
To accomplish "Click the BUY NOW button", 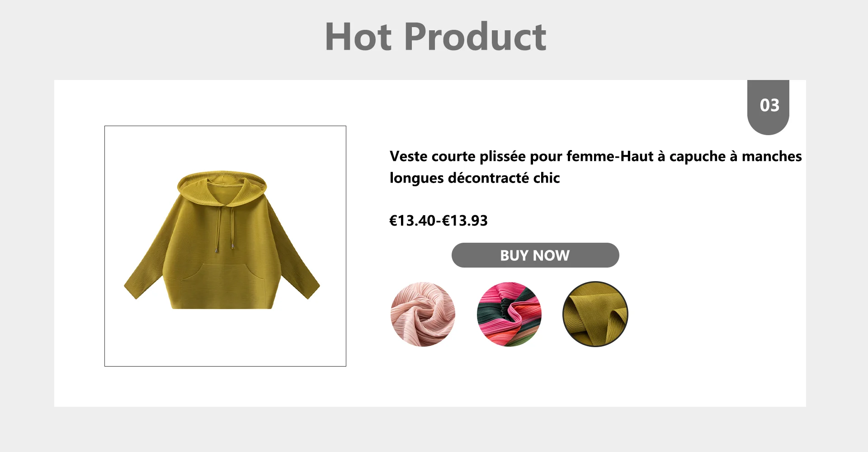I will pos(535,255).
